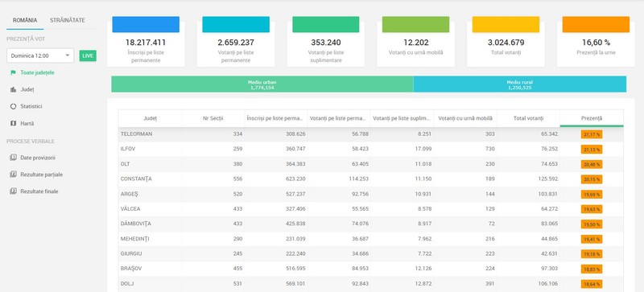This screenshot has height=292, width=644.
Task: Click the map icon next to Hartă
Action: (x=13, y=123)
